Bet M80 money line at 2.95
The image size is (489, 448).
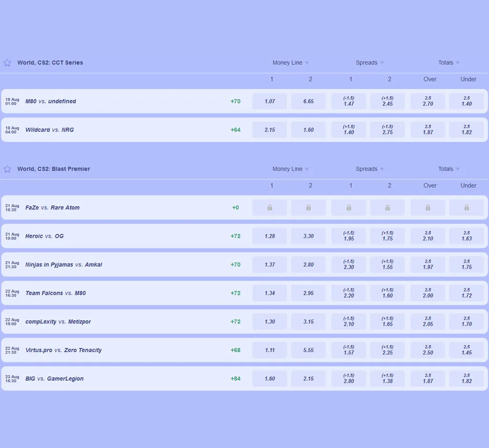coord(308,293)
